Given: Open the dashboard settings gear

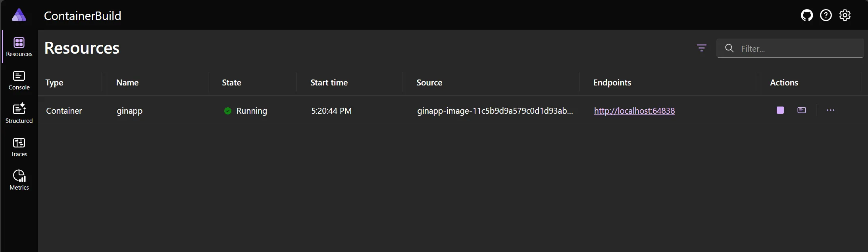Looking at the screenshot, I should 845,15.
